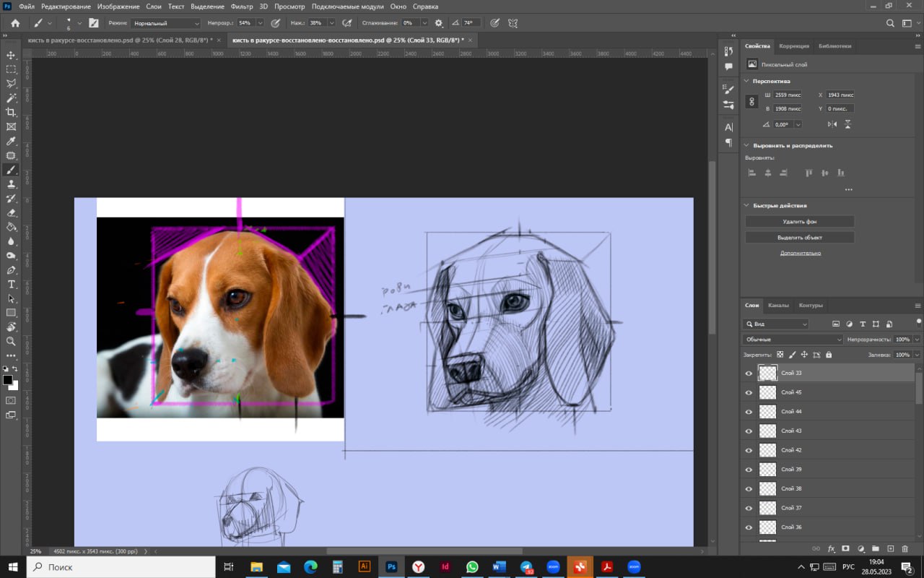924x578 pixels.
Task: Open the Фильтр menu
Action: point(242,7)
